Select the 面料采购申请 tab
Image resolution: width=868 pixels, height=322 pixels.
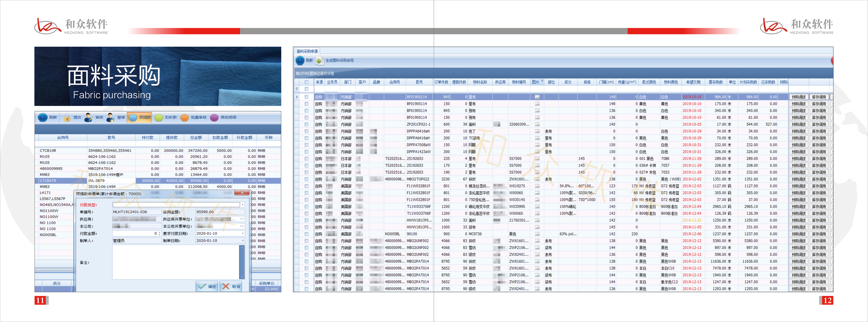pyautogui.click(x=307, y=51)
